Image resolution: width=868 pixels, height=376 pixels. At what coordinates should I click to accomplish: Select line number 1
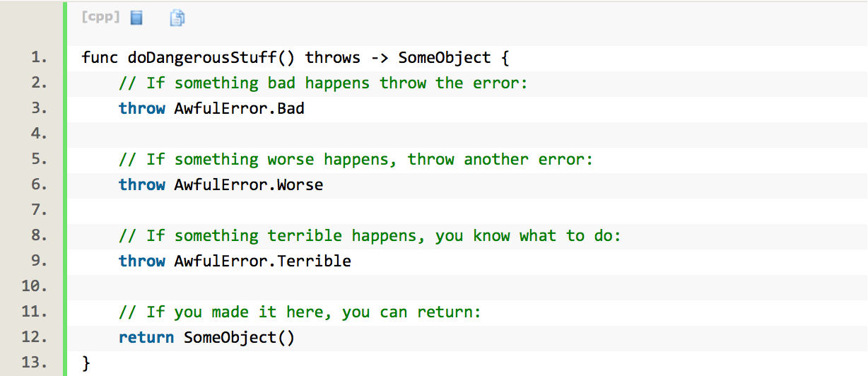point(40,57)
